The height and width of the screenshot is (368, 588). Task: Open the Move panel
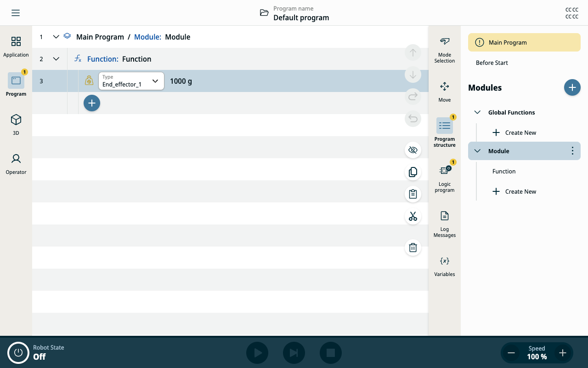445,92
